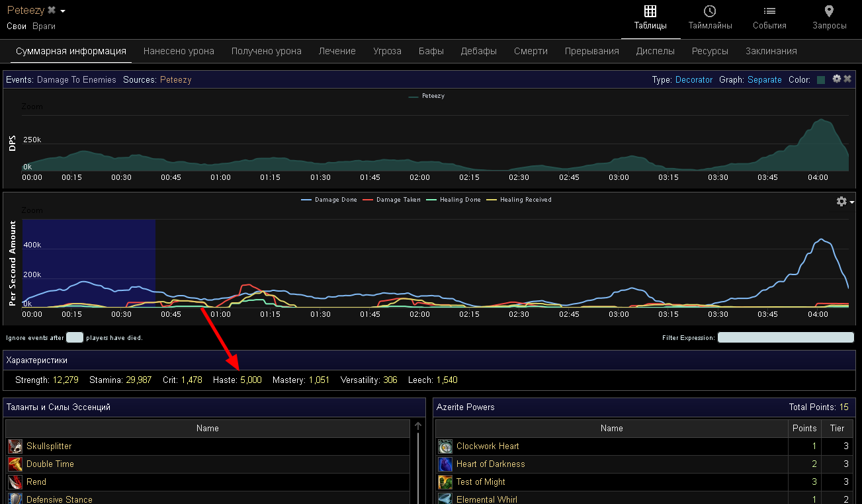Pick the graph Color swatch
Image resolution: width=862 pixels, height=504 pixels.
(x=821, y=80)
